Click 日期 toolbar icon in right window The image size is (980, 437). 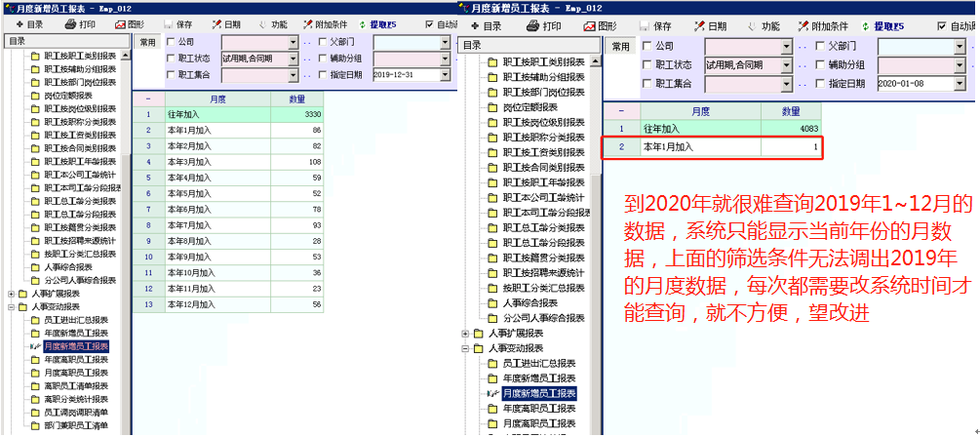click(708, 26)
